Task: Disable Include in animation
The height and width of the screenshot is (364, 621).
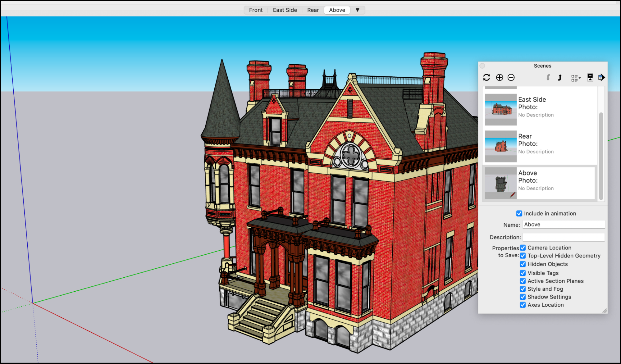Action: 519,213
